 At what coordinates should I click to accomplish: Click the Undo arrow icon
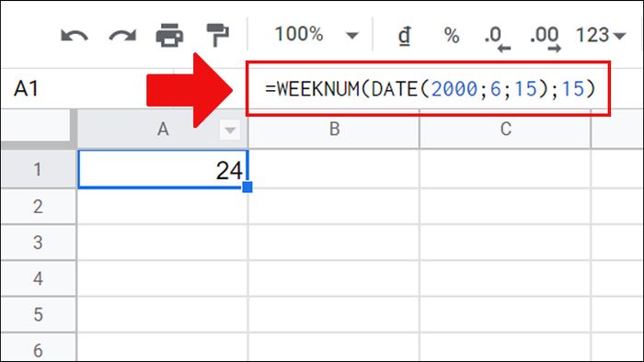click(75, 36)
